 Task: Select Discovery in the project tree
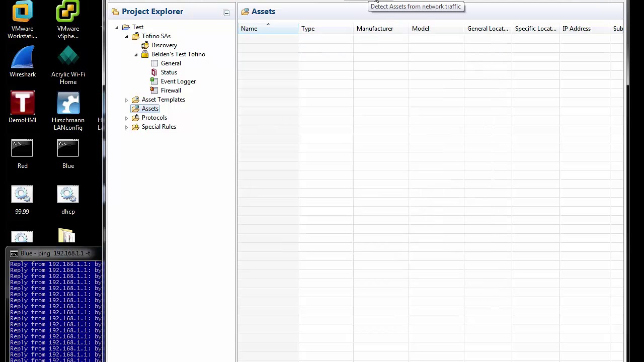164,45
